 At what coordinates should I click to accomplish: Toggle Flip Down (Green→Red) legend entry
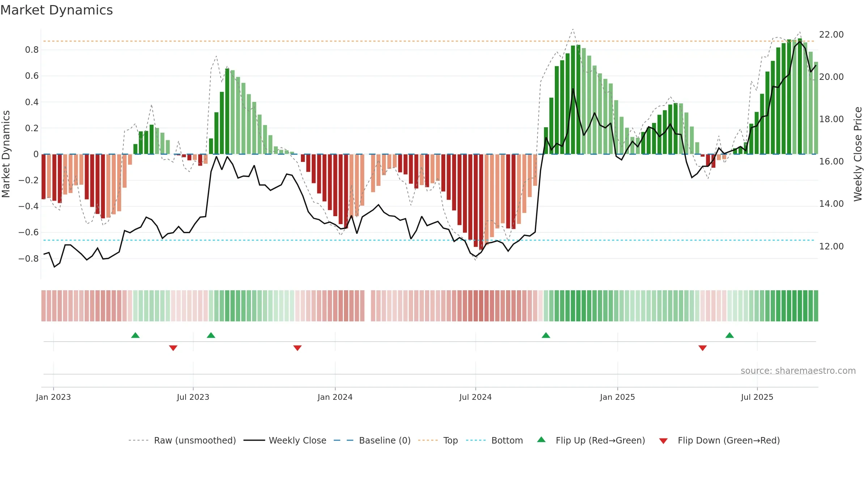coord(719,440)
